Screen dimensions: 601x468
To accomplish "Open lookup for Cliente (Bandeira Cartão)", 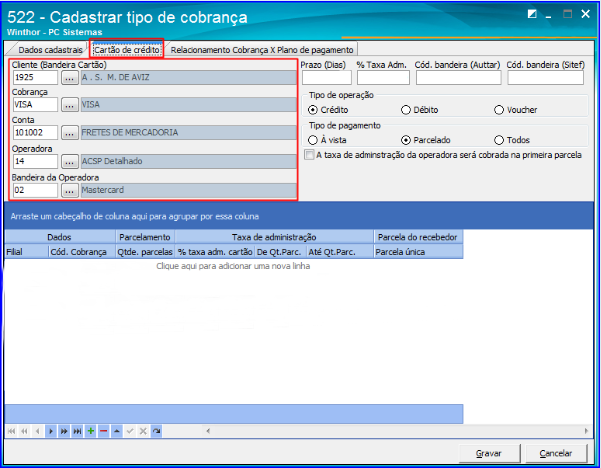I will click(69, 77).
